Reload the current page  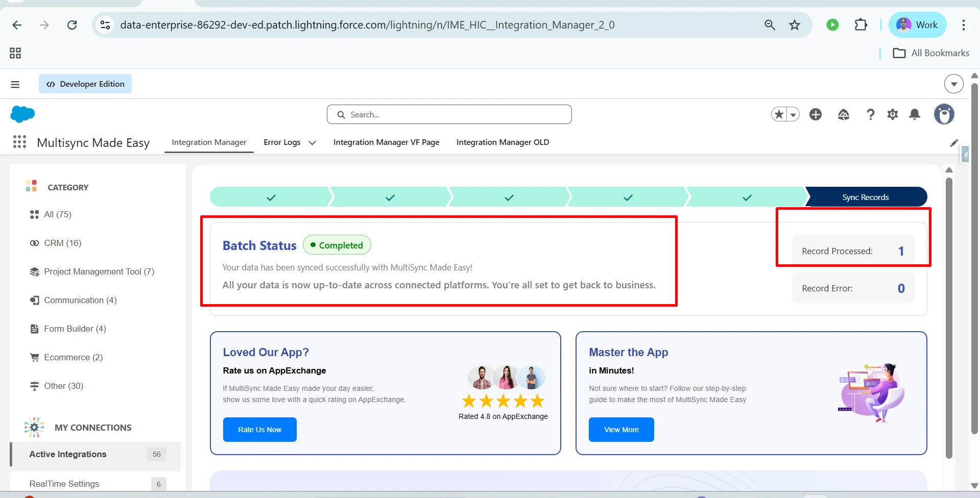coord(72,25)
